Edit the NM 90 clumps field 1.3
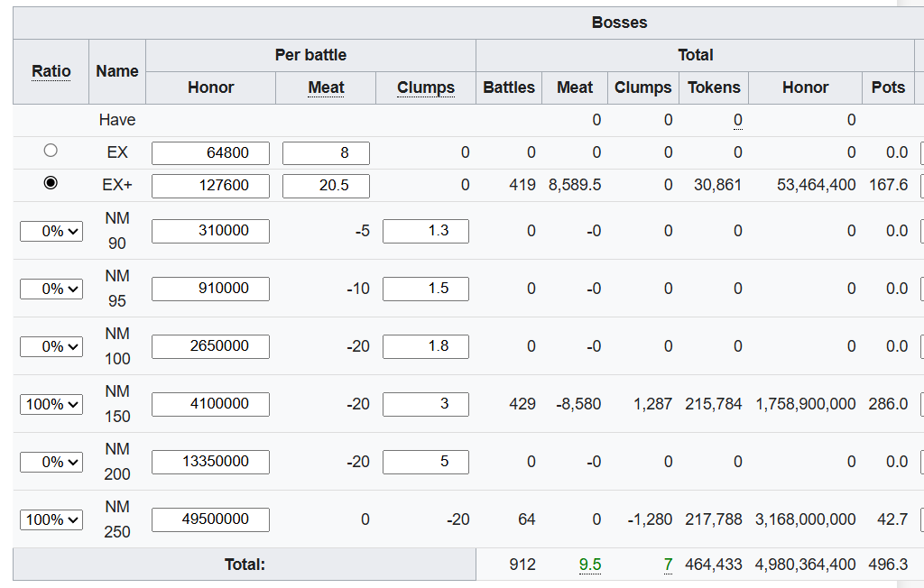Viewport: 924px width, 588px height. [426, 231]
